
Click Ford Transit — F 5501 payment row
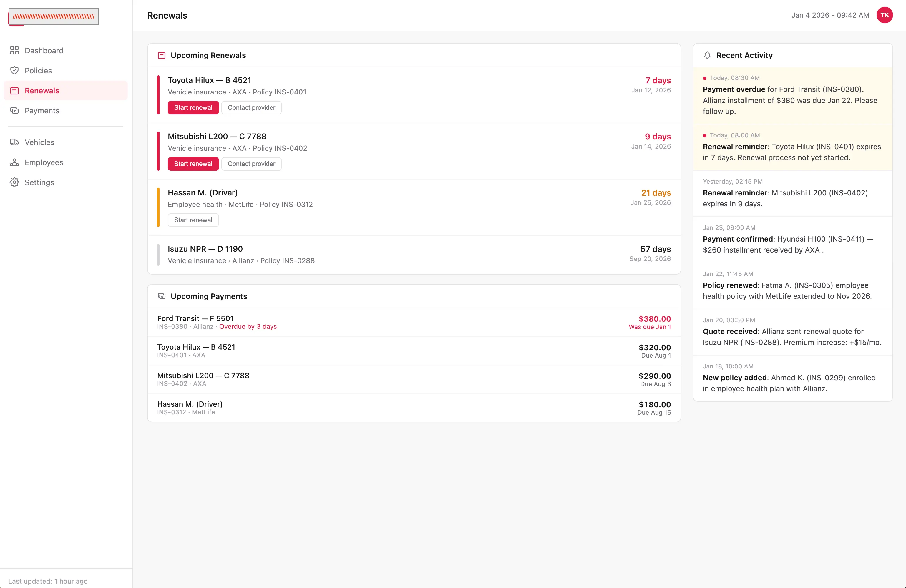414,322
